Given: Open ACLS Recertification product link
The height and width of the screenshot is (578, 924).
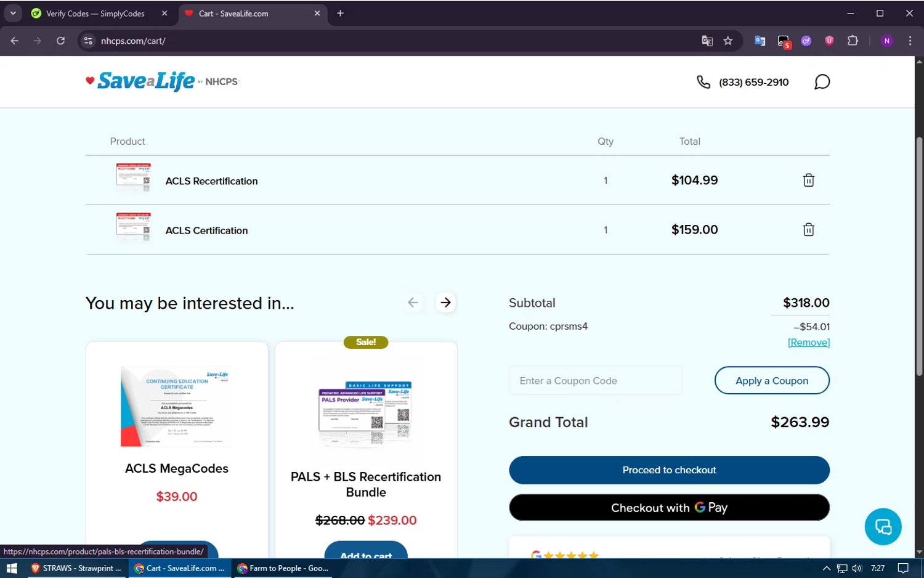Looking at the screenshot, I should point(211,181).
